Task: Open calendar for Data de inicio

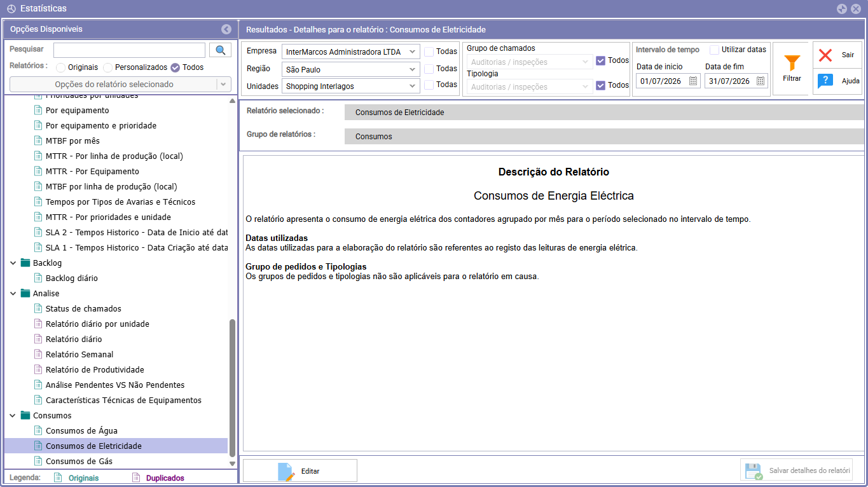Action: tap(693, 81)
